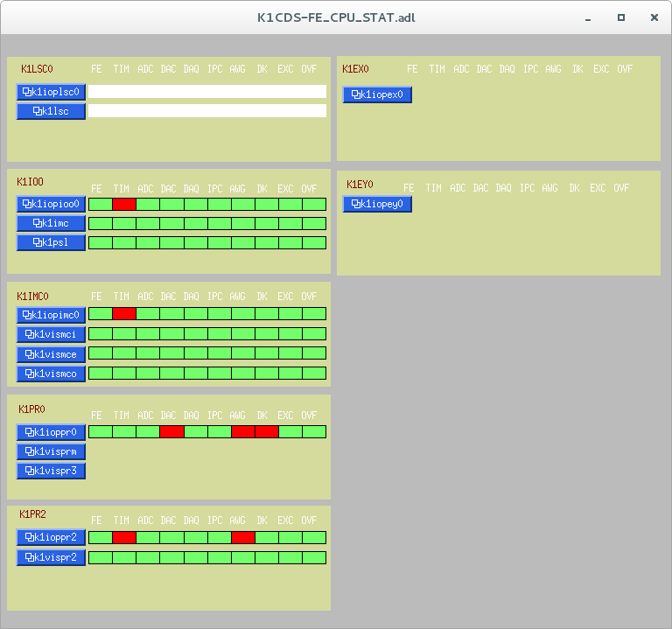The image size is (672, 629).
Task: Open the k1iopey0 display in K1EY0
Action: (x=377, y=204)
